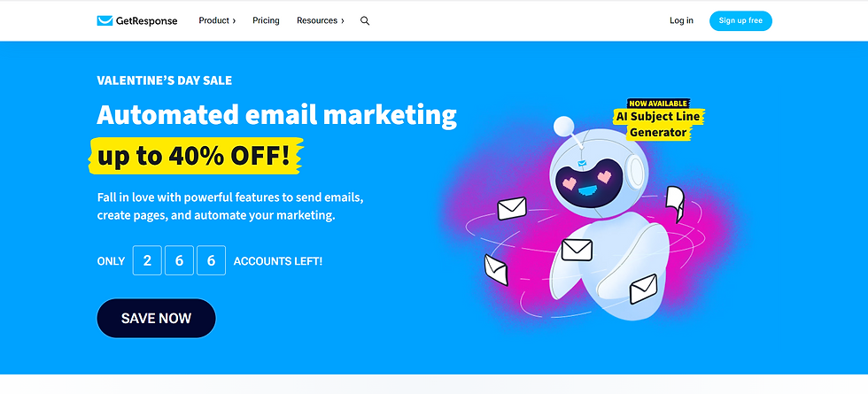Image resolution: width=868 pixels, height=394 pixels.
Task: Click the first counter digit box showing 2
Action: (x=147, y=260)
